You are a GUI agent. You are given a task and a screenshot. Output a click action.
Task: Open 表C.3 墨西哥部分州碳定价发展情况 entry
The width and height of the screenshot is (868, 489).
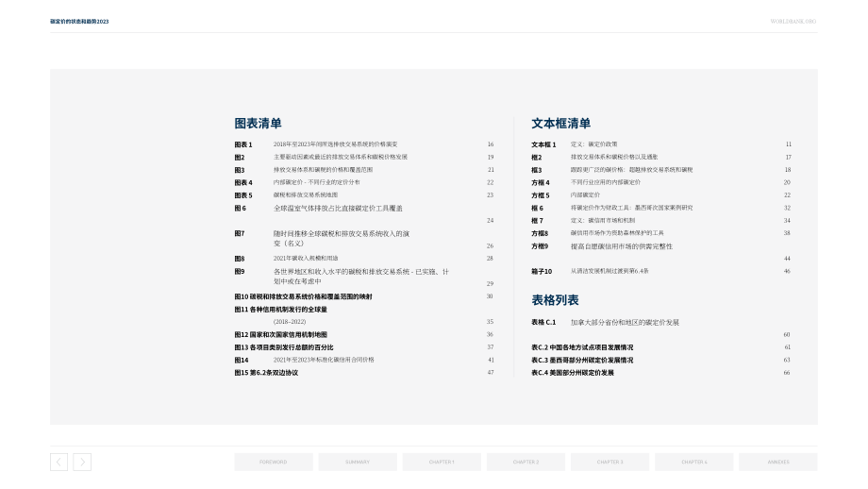tap(661, 360)
